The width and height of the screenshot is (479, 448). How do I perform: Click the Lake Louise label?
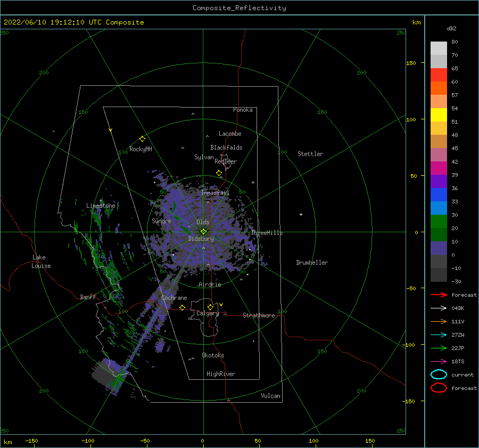click(41, 262)
